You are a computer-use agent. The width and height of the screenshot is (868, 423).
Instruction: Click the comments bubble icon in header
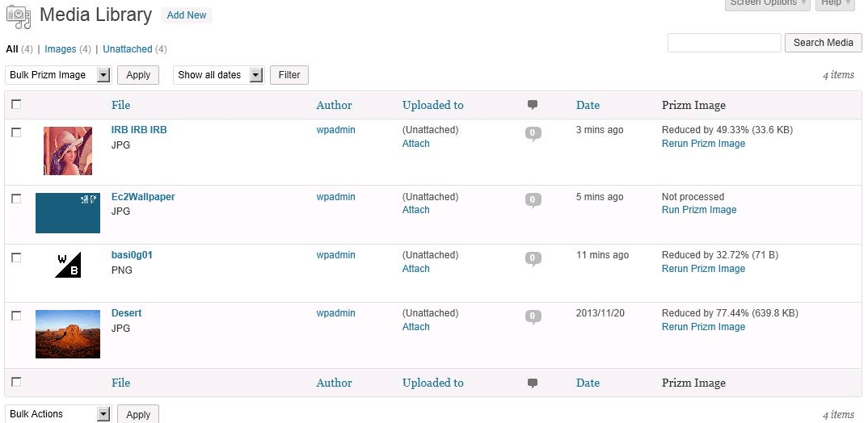tap(532, 105)
